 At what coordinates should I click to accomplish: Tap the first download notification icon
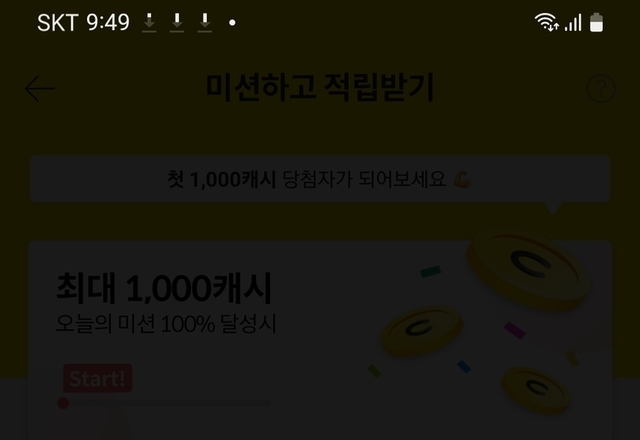[149, 22]
